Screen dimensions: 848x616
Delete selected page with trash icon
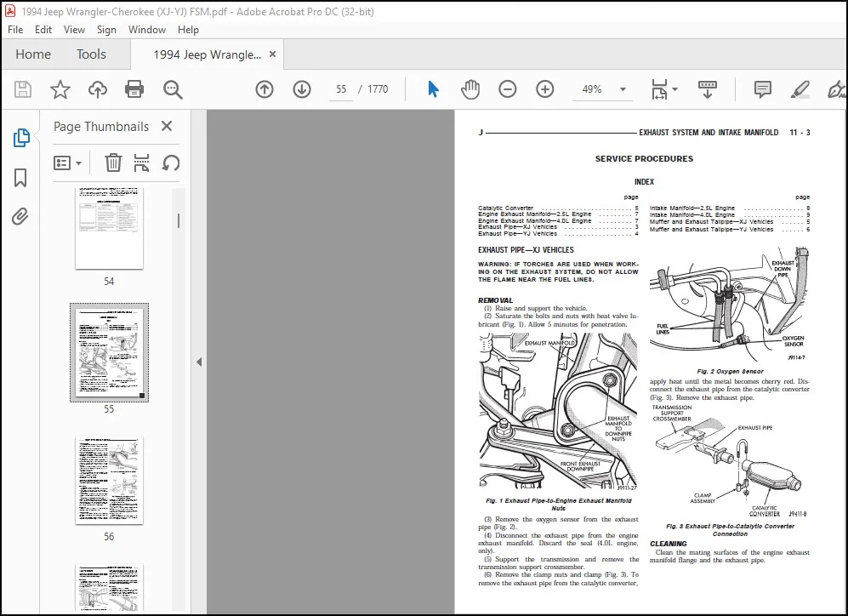tap(113, 163)
